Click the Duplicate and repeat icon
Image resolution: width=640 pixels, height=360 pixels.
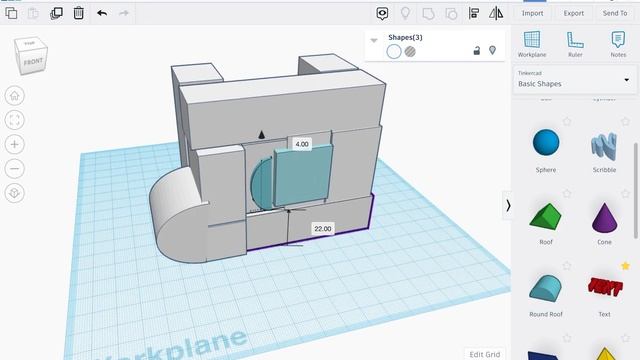pos(56,13)
